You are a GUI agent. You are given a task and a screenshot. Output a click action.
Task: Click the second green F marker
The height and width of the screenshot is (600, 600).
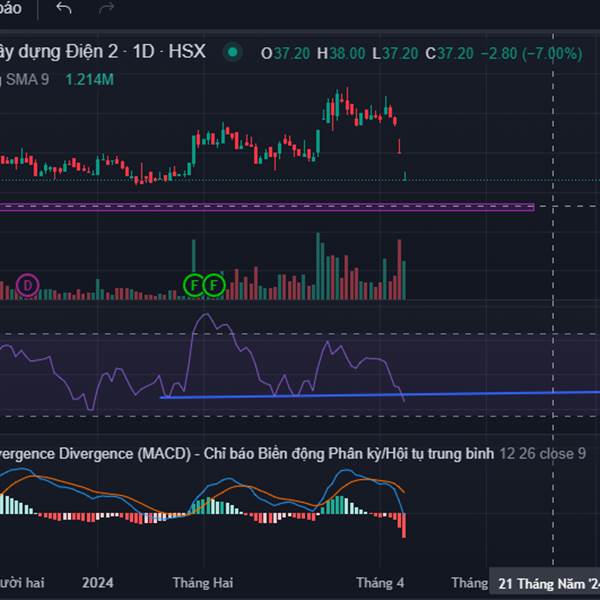click(214, 285)
